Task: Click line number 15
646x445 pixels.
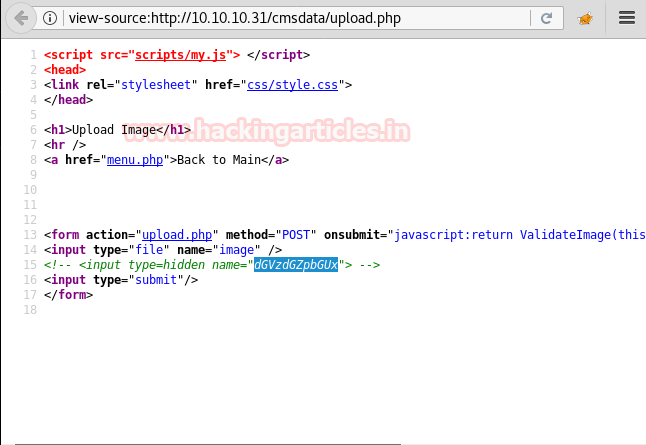Action: 30,265
